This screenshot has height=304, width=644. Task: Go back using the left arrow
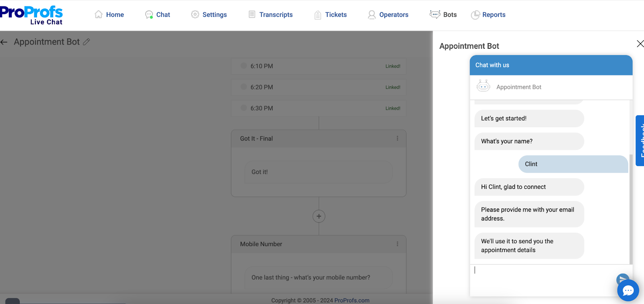4,42
